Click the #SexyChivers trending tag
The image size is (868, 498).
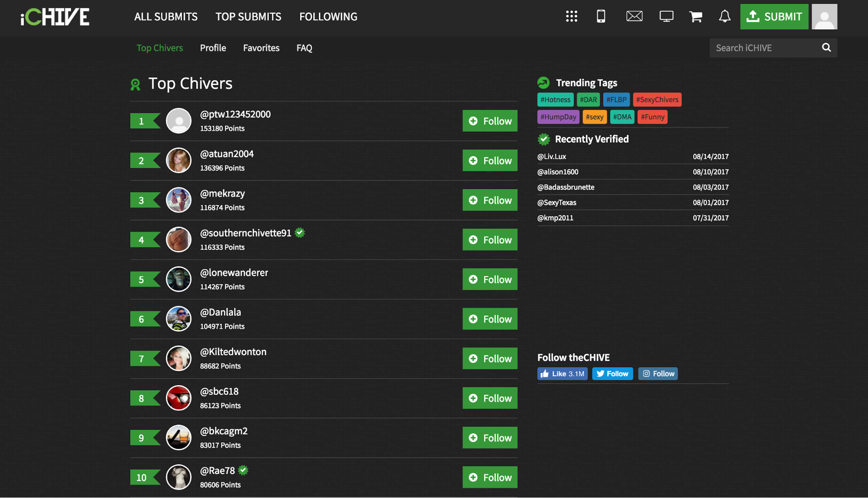click(x=657, y=99)
